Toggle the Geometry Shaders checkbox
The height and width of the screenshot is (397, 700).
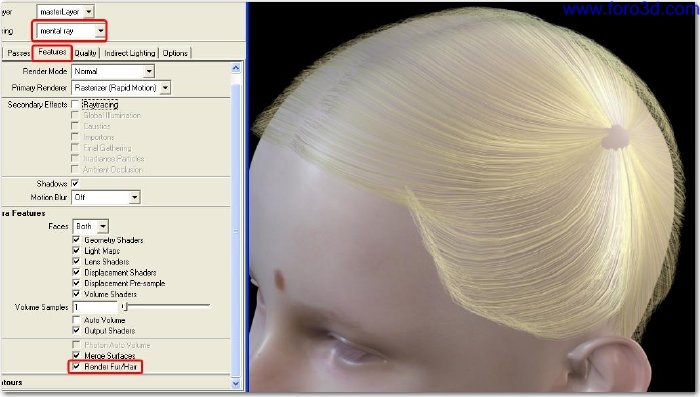[x=76, y=240]
